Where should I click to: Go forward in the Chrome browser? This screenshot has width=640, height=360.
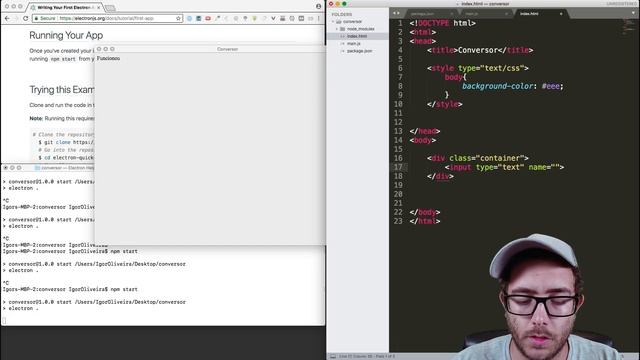(16, 18)
